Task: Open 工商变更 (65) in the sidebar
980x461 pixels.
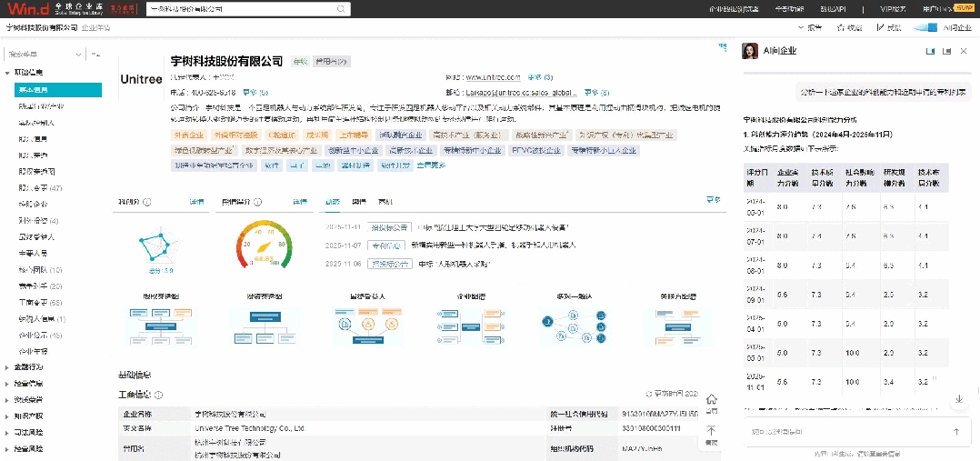Action: point(41,302)
